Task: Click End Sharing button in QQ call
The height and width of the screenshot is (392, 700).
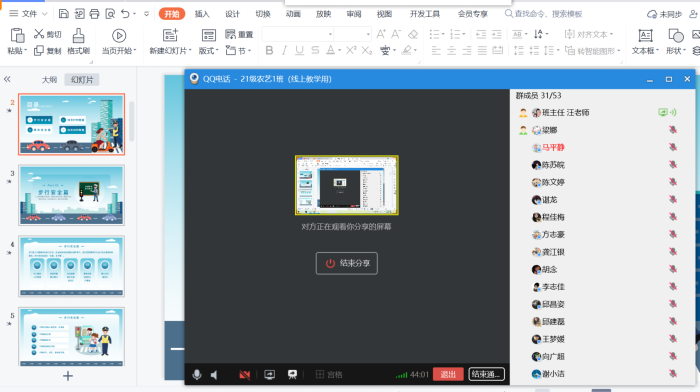Action: pos(346,263)
